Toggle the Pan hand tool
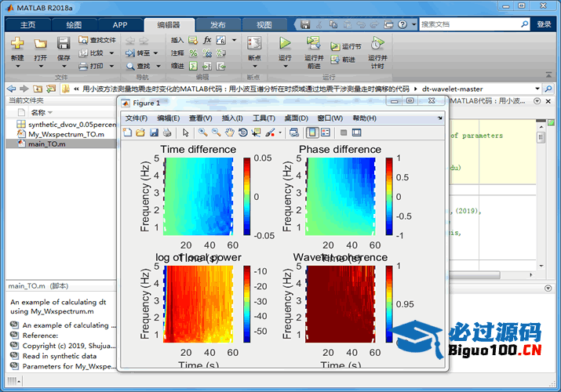The image size is (561, 392). [229, 132]
